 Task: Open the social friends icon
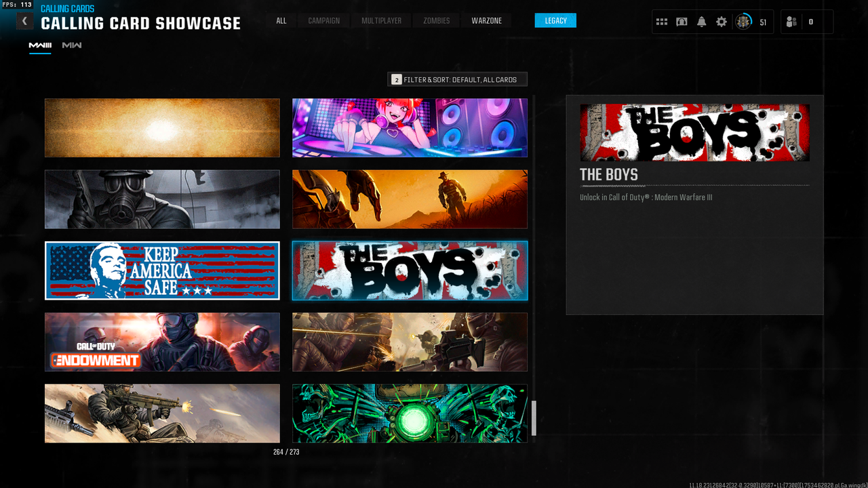[x=791, y=22]
